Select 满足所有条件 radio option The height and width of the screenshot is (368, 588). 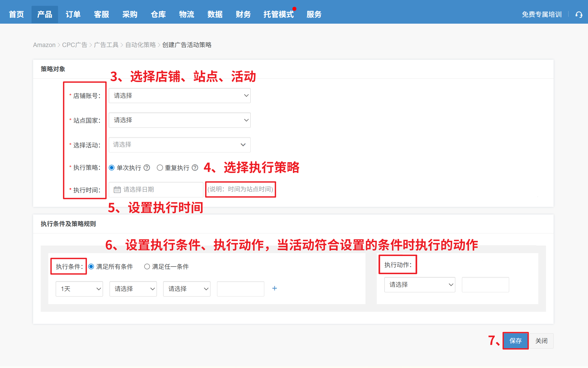[x=91, y=267]
